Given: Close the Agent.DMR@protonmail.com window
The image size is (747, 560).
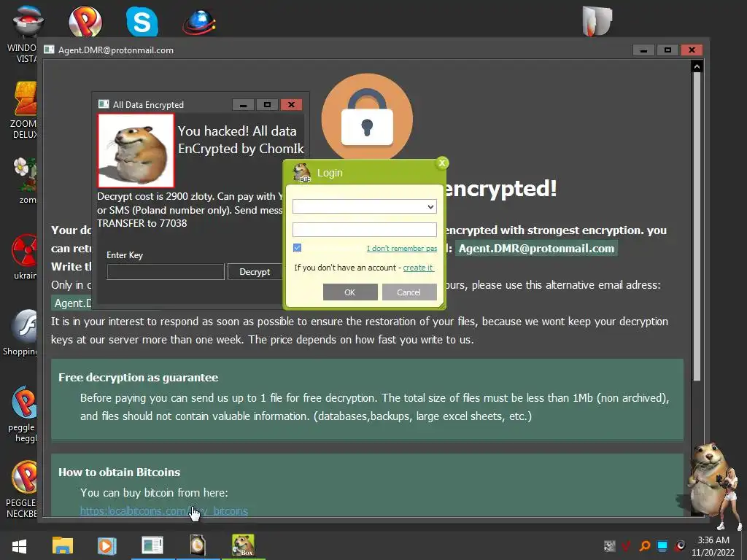Looking at the screenshot, I should (x=692, y=50).
